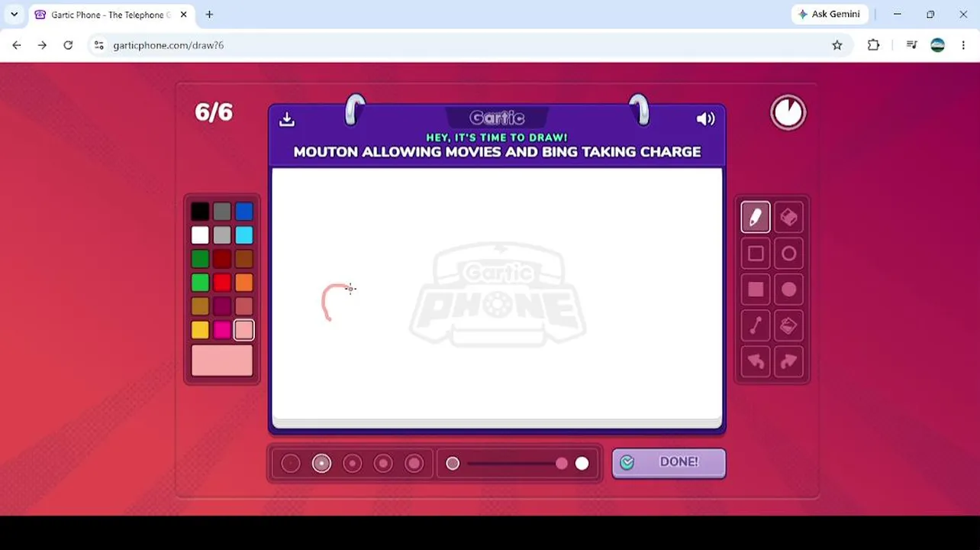Pick the orange color swatch
Screen dimensions: 980x550
pyautogui.click(x=244, y=283)
